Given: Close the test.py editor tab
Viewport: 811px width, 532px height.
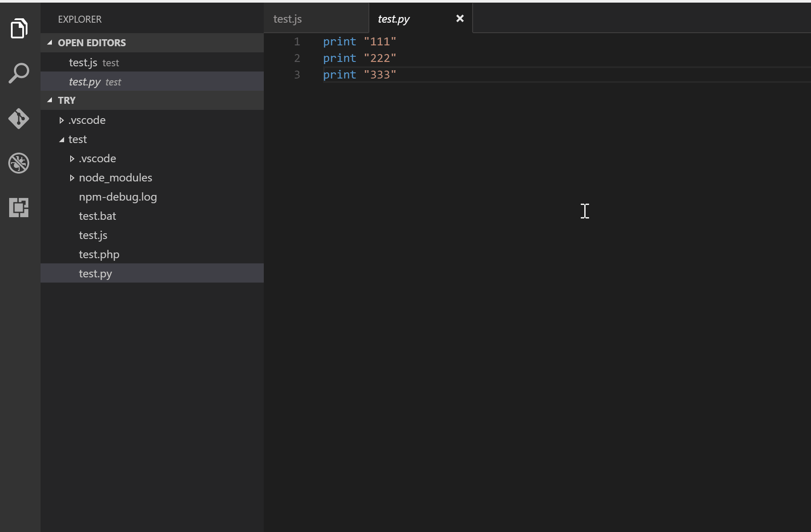Looking at the screenshot, I should tap(460, 18).
